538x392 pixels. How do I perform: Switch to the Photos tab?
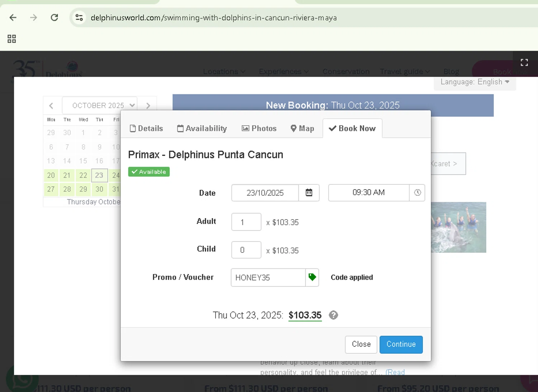point(259,128)
